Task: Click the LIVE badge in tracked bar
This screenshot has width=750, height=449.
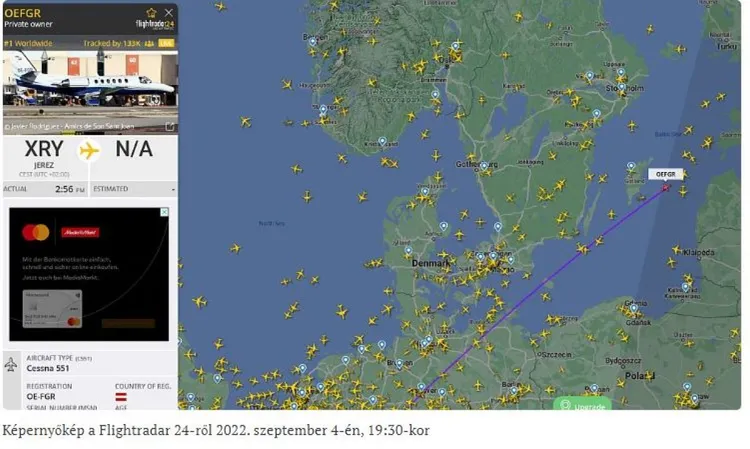Action: point(167,44)
